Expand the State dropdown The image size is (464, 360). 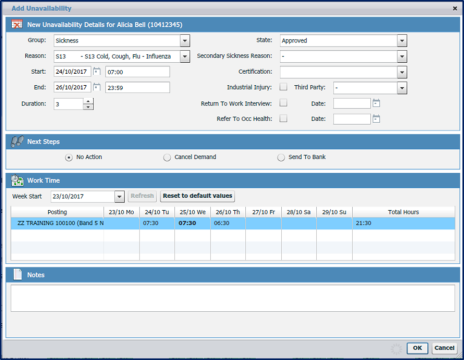pyautogui.click(x=402, y=41)
